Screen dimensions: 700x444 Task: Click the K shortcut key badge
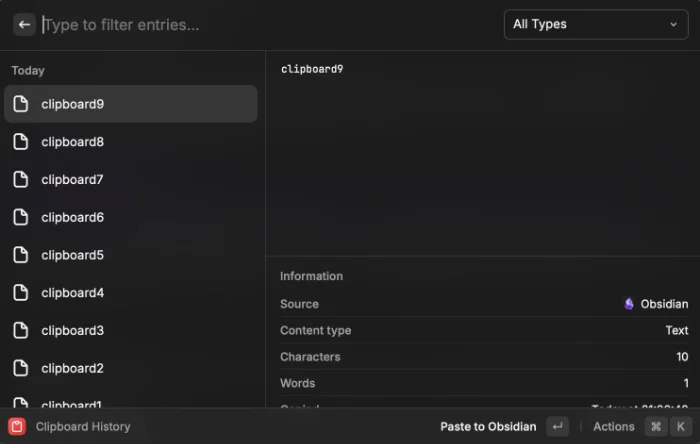[680, 426]
